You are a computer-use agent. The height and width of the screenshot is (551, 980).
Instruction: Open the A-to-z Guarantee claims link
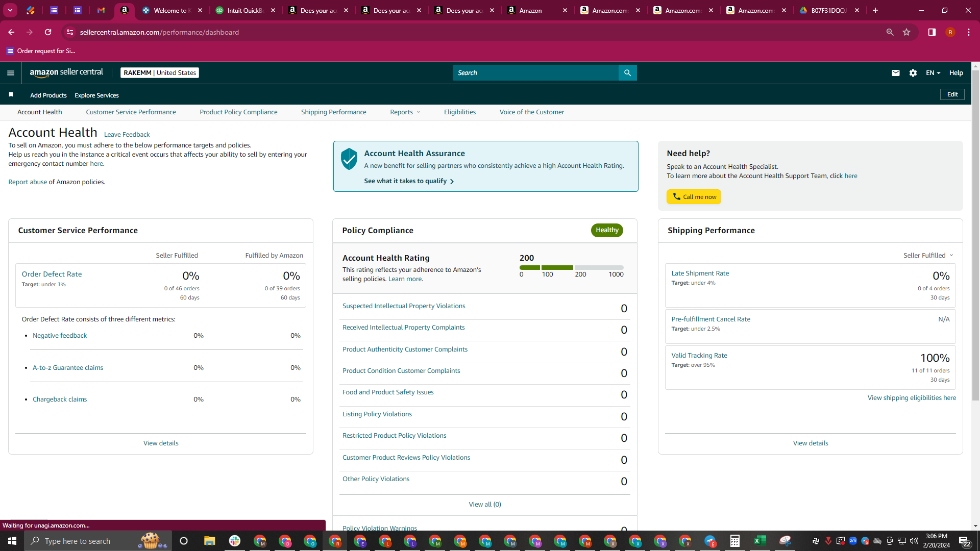[x=68, y=368]
